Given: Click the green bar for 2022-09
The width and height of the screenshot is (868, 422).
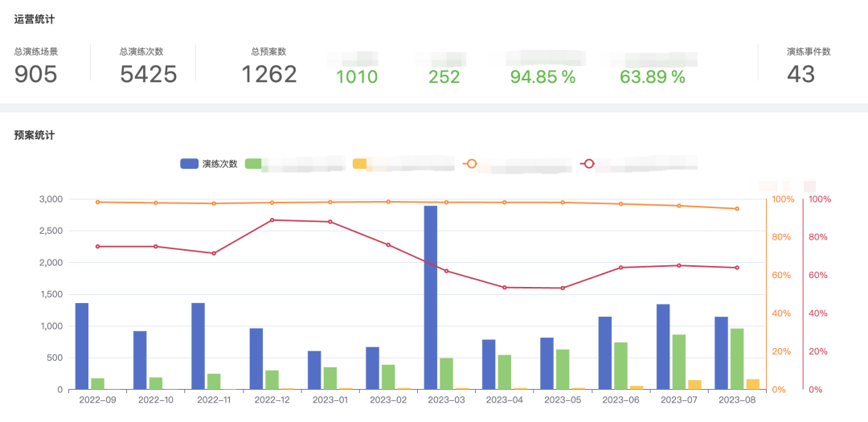Looking at the screenshot, I should click(x=97, y=383).
